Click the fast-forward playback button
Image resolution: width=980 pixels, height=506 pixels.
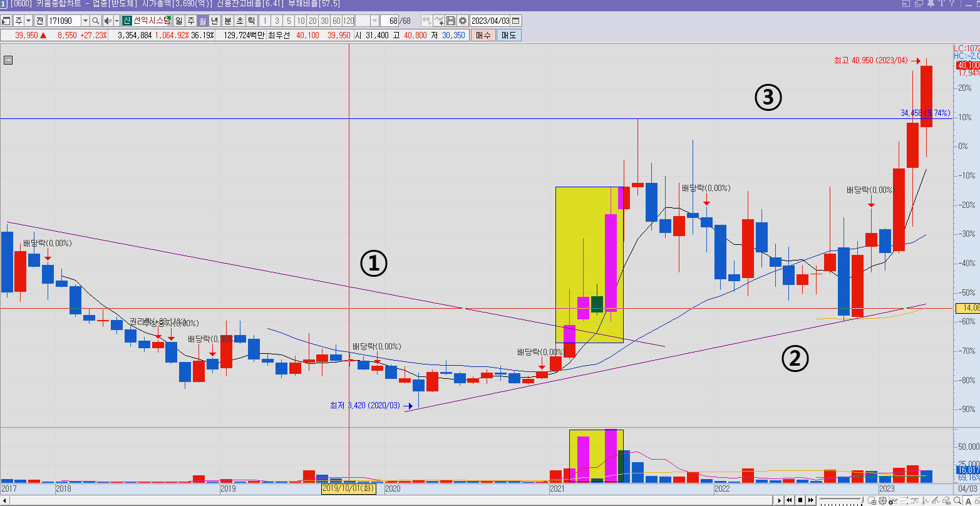pyautogui.click(x=811, y=500)
